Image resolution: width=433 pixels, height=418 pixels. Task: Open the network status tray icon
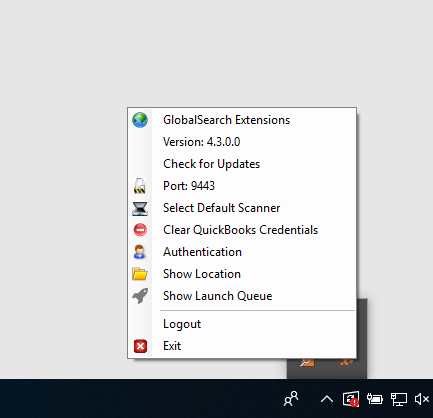(399, 399)
